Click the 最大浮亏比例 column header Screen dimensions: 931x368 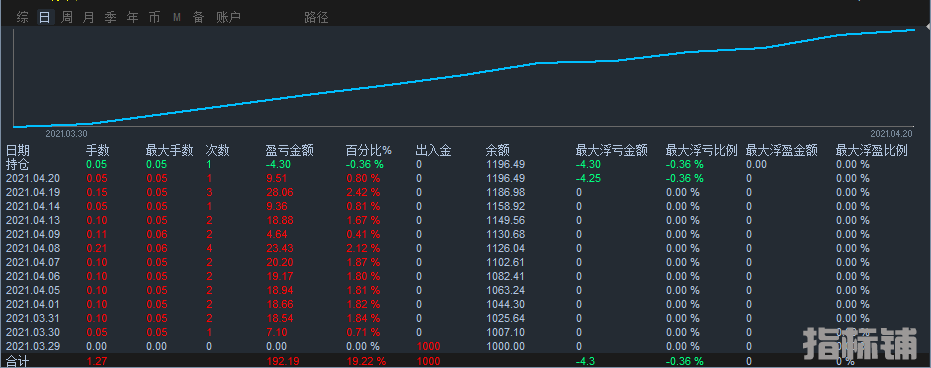click(x=702, y=151)
